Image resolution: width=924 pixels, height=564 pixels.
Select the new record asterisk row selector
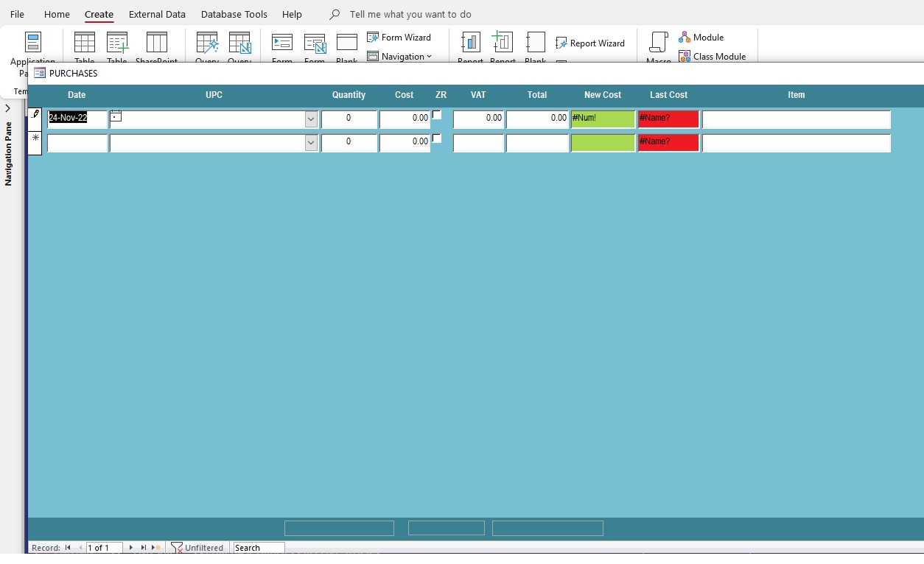pyautogui.click(x=35, y=144)
